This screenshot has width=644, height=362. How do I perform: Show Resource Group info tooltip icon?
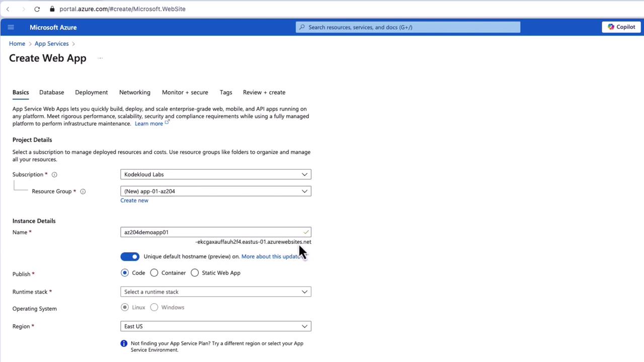pyautogui.click(x=83, y=192)
